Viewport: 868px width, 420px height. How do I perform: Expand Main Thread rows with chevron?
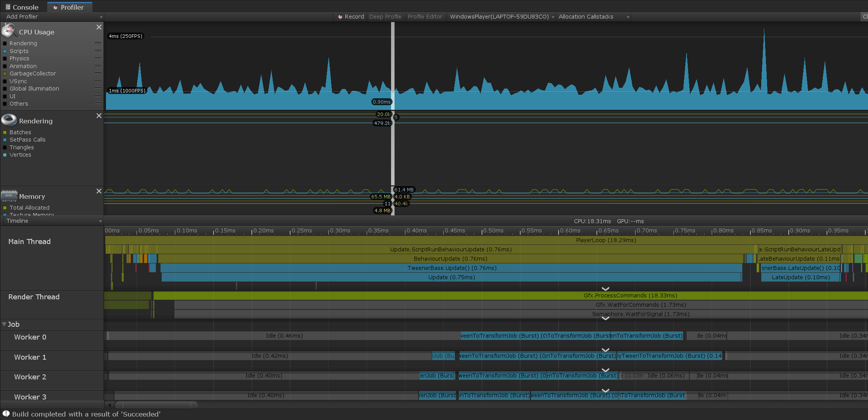coord(605,289)
